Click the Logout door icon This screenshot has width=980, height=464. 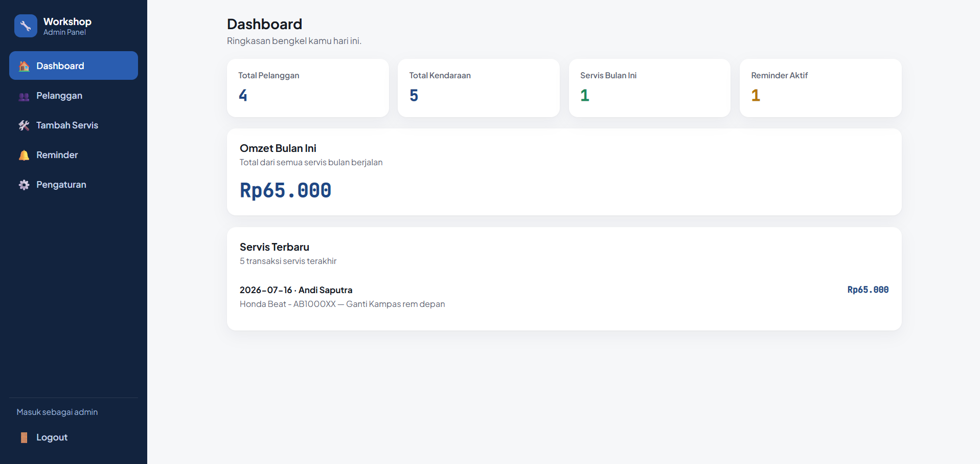pos(24,437)
